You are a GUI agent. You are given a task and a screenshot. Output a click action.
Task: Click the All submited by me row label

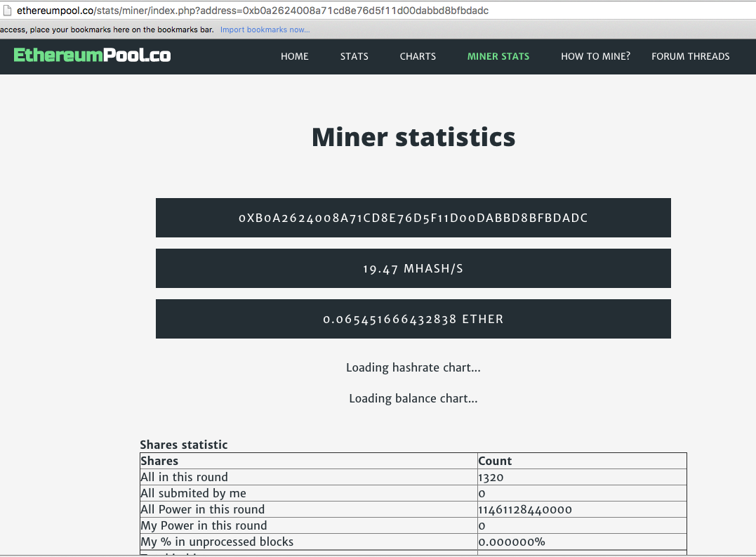click(x=193, y=493)
